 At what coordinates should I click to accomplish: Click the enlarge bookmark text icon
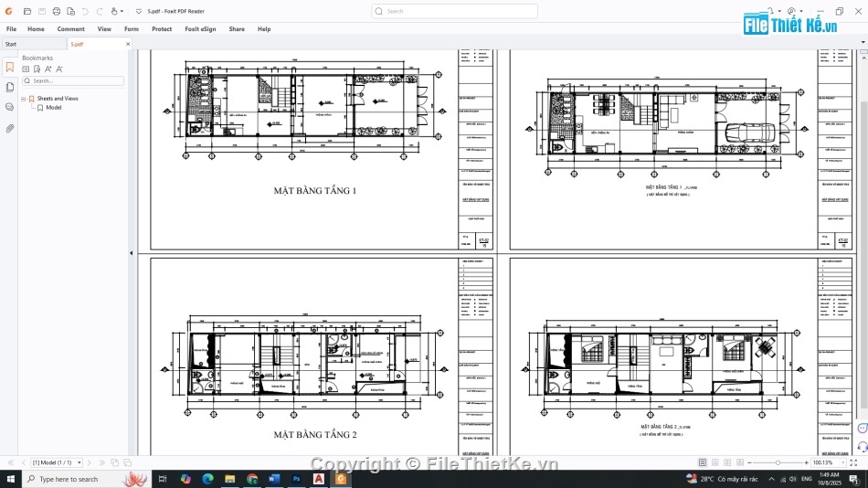point(48,69)
